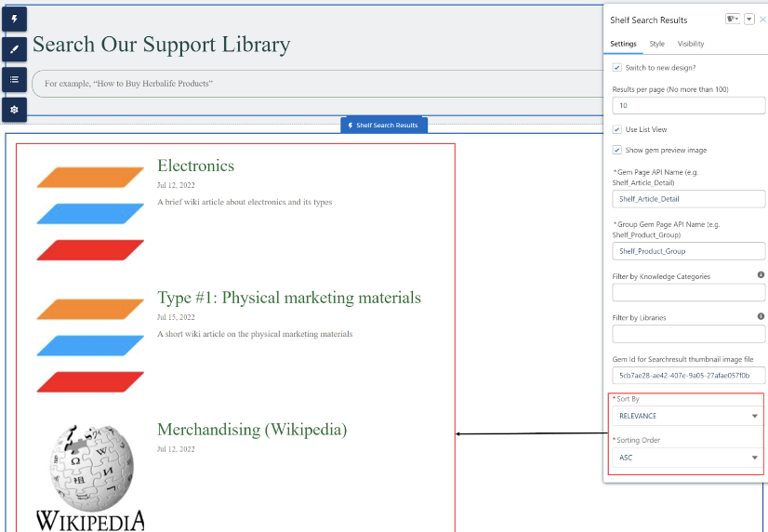Close the Shelf Search Results panel

point(762,20)
